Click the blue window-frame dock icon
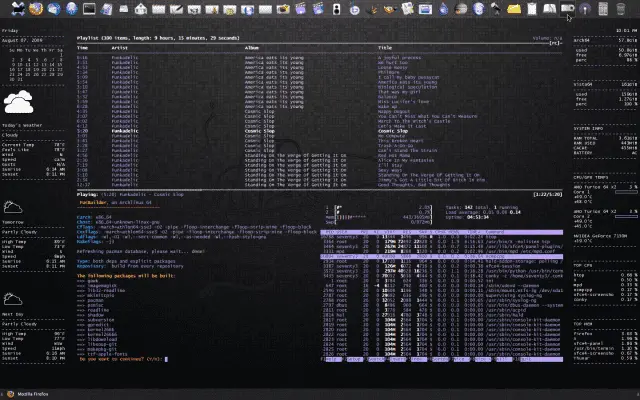The height and width of the screenshot is (400, 640). (425, 9)
